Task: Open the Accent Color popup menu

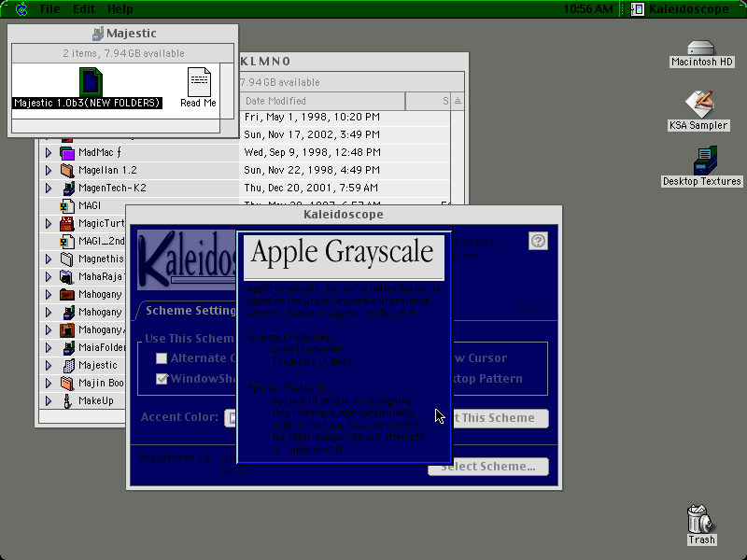Action: click(231, 417)
